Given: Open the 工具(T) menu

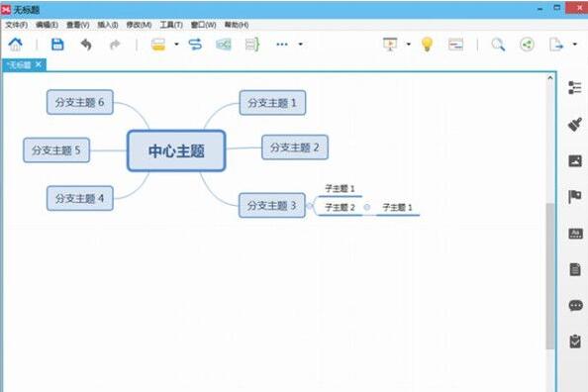Looking at the screenshot, I should [x=171, y=25].
